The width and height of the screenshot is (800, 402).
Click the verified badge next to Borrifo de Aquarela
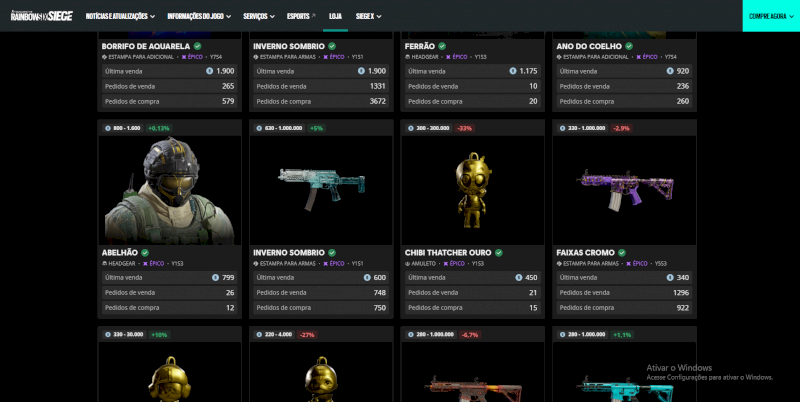(197, 46)
